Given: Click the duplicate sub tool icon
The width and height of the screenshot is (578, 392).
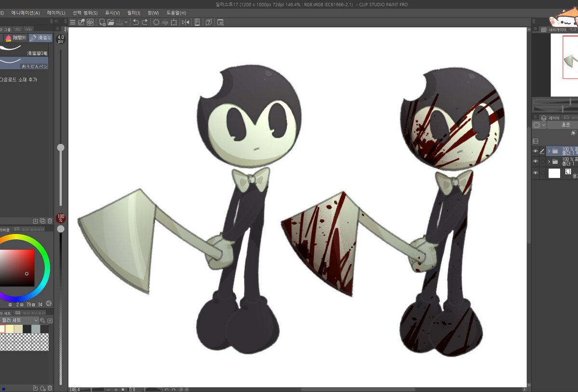Looking at the screenshot, I should [x=42, y=221].
